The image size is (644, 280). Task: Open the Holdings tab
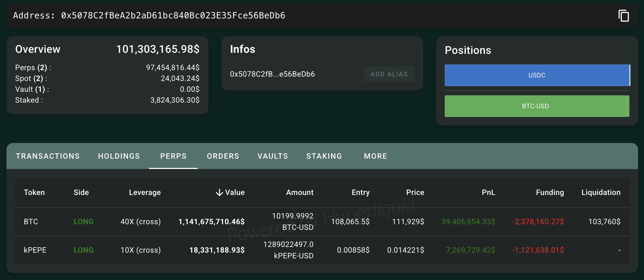click(119, 156)
